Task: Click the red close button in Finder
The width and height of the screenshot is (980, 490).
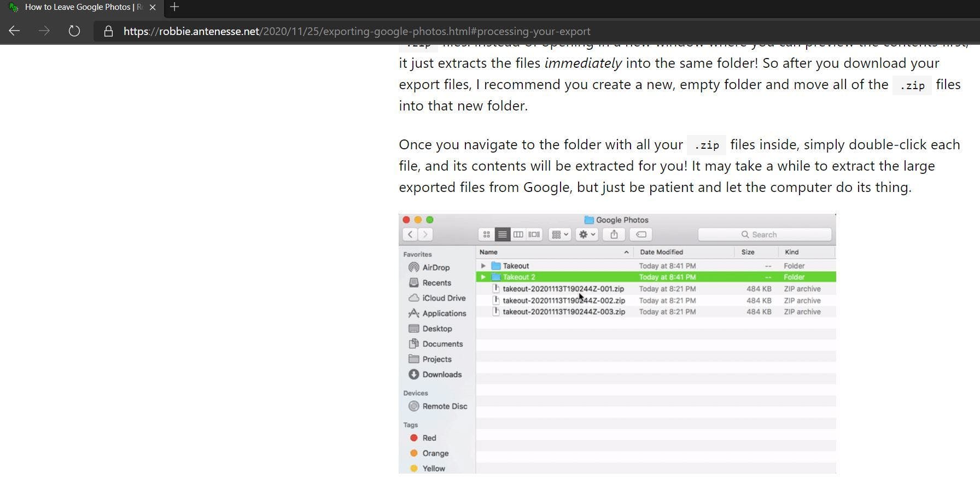Action: [406, 220]
